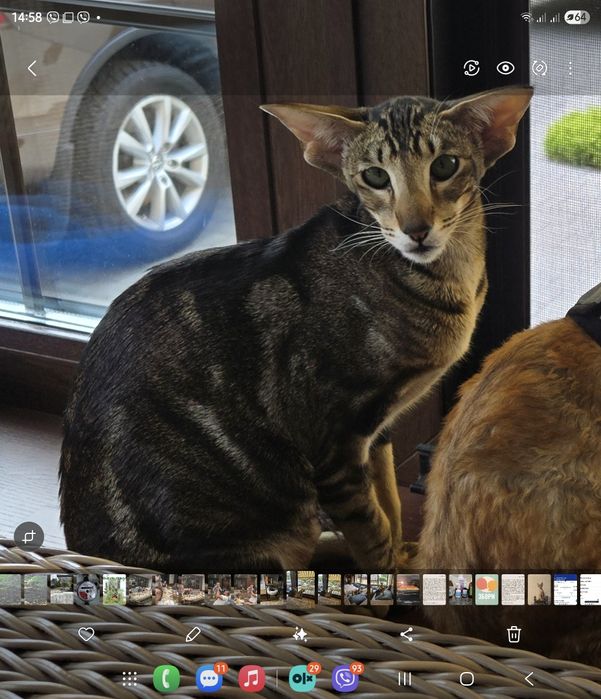Tap the 14:58 clock in status bar
The height and width of the screenshot is (699, 601).
27,17
